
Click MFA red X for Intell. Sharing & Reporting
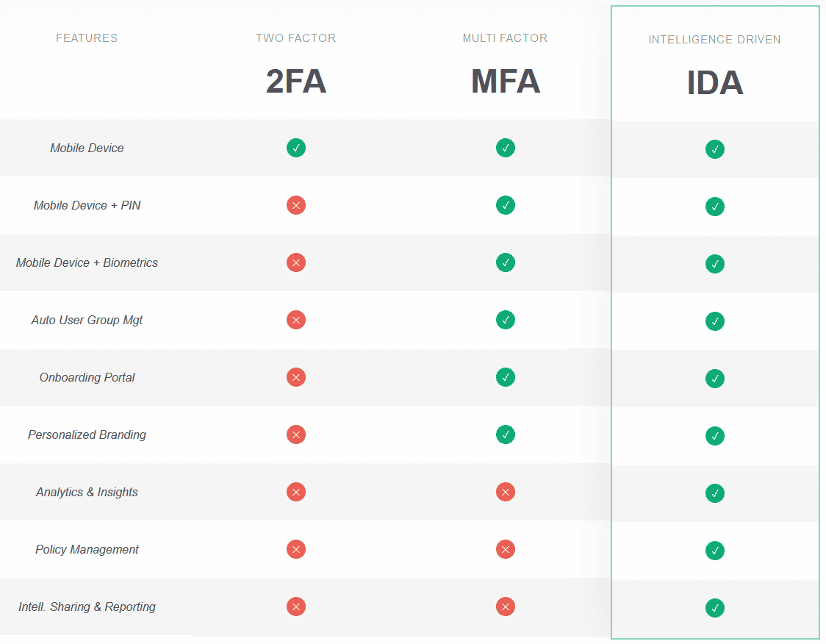pos(506,607)
